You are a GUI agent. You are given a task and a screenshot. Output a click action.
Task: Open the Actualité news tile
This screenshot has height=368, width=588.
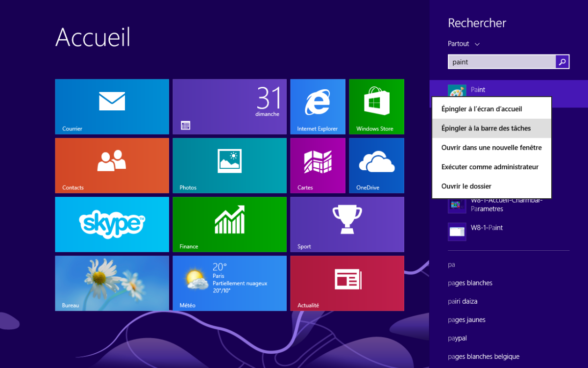coord(347,283)
